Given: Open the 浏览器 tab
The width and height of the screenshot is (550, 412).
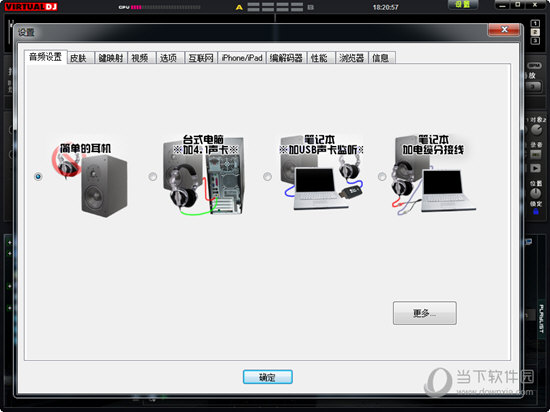Looking at the screenshot, I should point(351,58).
